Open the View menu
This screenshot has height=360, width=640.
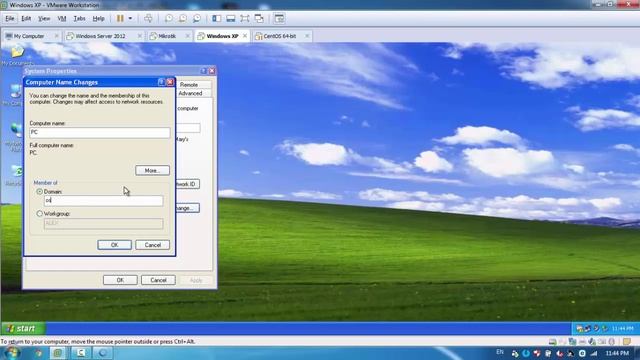(x=44, y=18)
